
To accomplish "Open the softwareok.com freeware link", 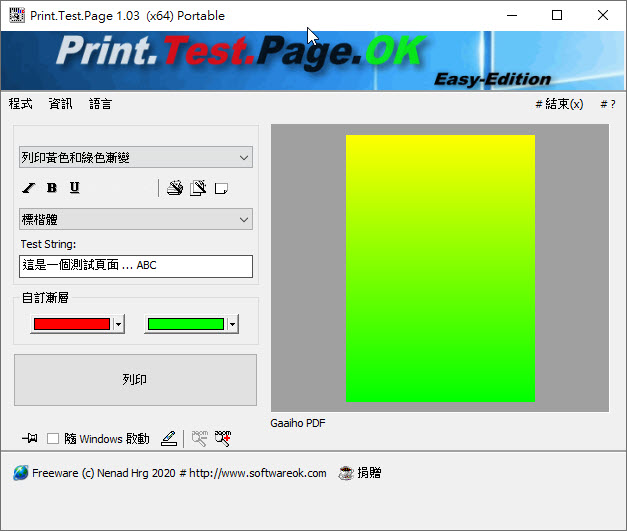I will pos(179,473).
